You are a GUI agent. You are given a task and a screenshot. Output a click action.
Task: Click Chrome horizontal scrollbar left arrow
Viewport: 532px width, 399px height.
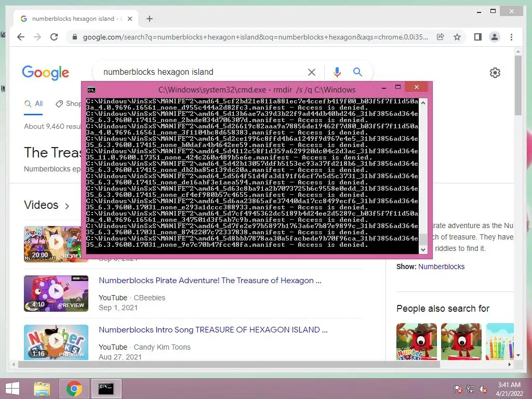pos(14,364)
